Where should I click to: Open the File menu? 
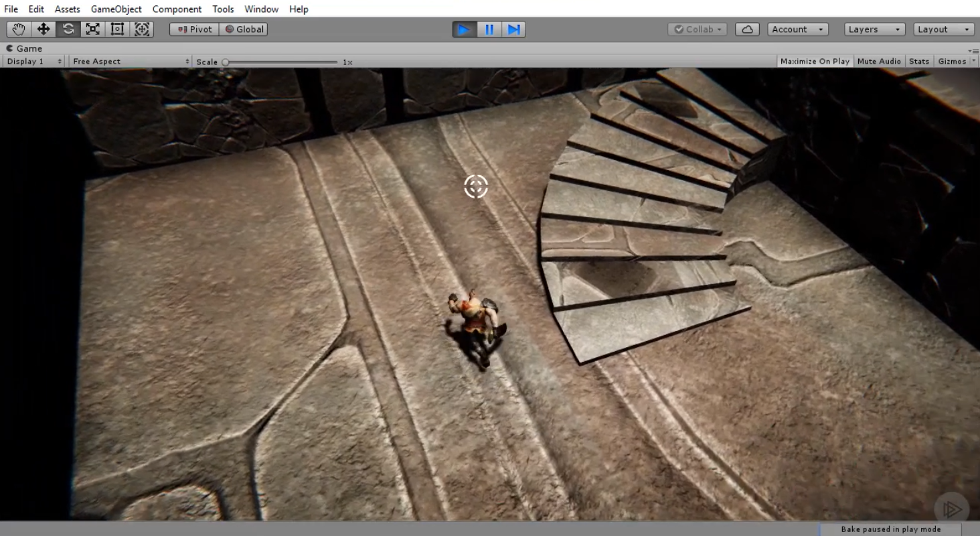(x=11, y=9)
